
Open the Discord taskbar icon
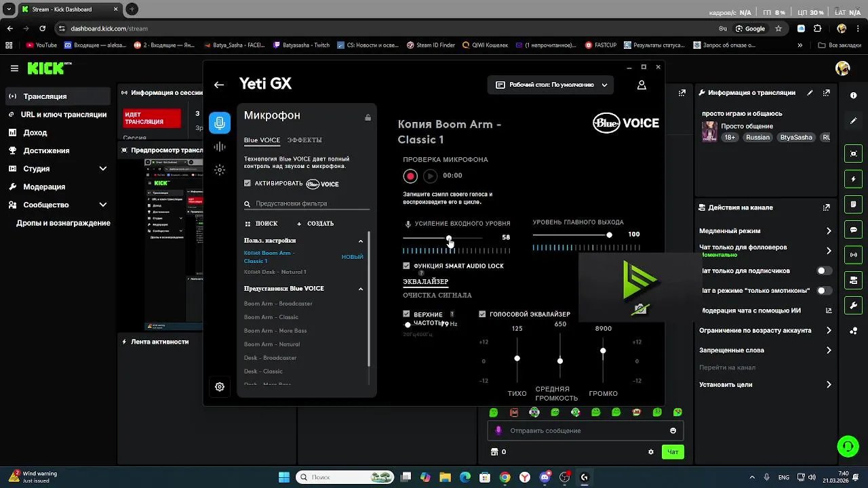545,477
